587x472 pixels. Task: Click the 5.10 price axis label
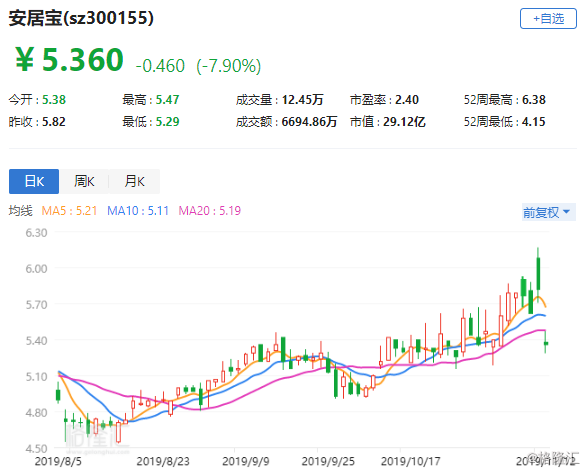[36, 376]
